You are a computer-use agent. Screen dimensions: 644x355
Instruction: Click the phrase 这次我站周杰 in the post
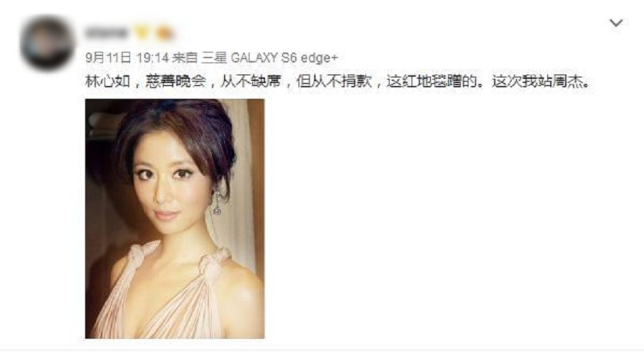tap(537, 81)
